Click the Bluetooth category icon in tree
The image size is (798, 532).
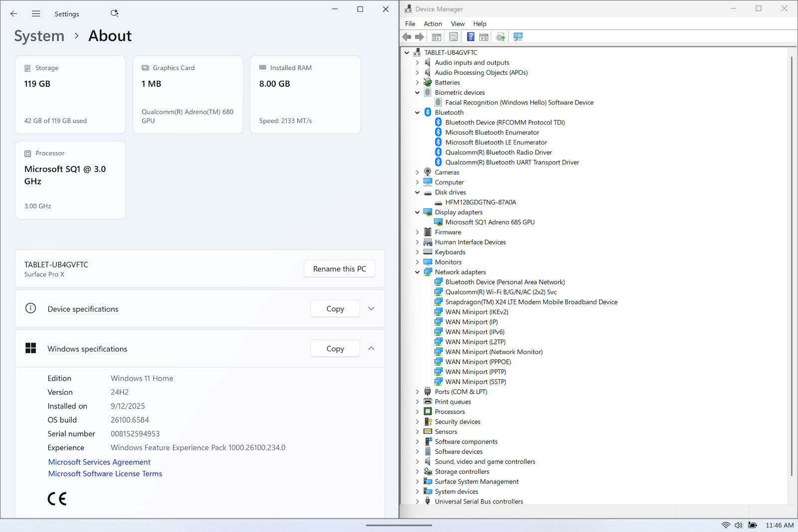[x=427, y=112]
